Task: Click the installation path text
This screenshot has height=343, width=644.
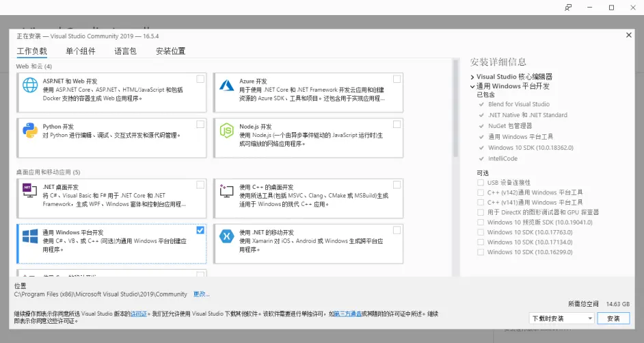Action: [100, 294]
